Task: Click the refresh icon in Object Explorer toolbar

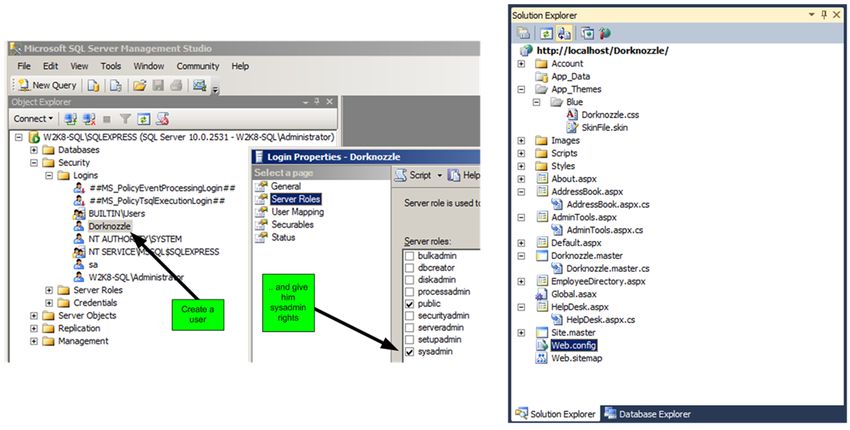Action: pos(143,119)
